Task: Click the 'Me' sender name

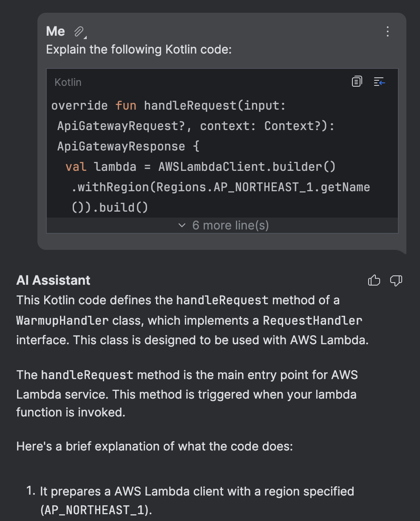Action: pyautogui.click(x=55, y=31)
